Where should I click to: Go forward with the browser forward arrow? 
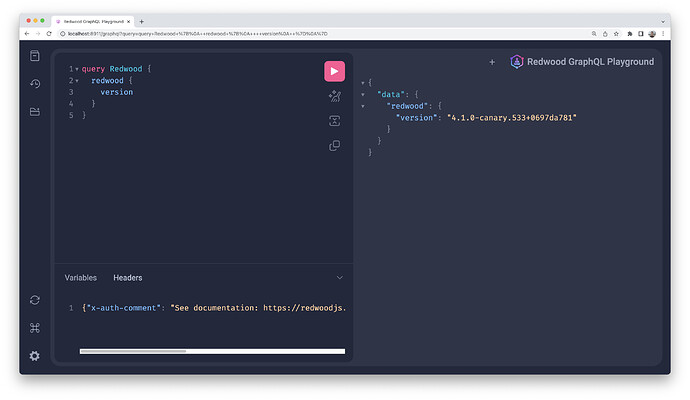[38, 33]
